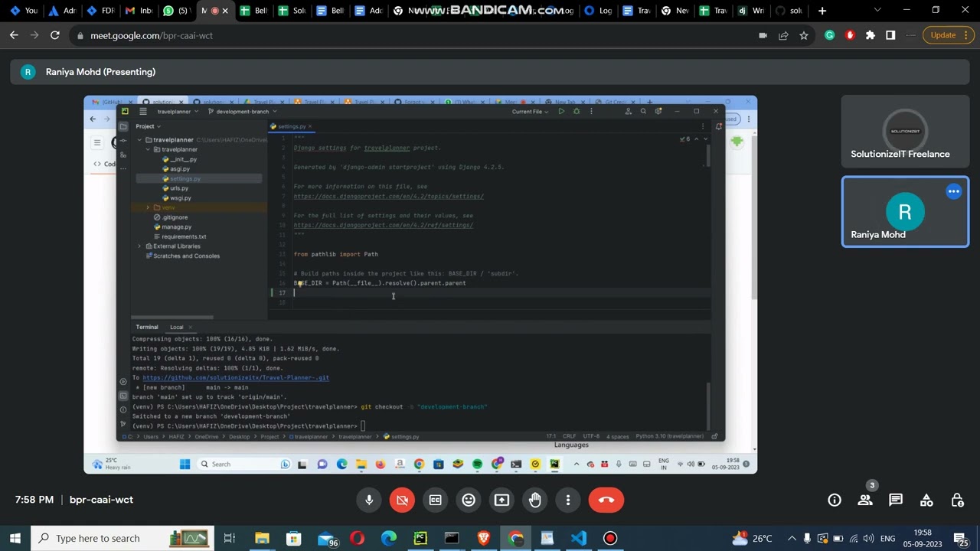Open File Explorer on the taskbar
The width and height of the screenshot is (980, 551).
click(262, 538)
